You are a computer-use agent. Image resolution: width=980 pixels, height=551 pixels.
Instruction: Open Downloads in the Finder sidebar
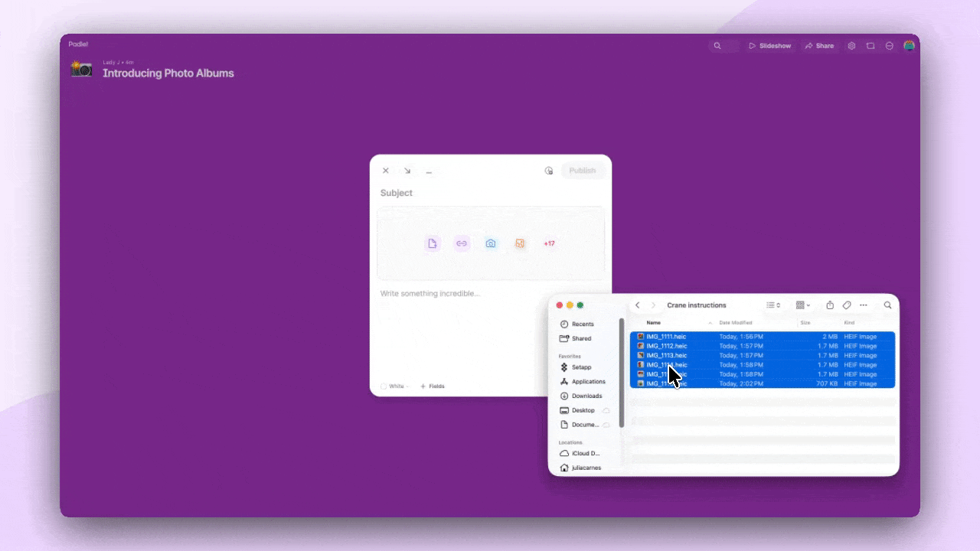point(587,396)
